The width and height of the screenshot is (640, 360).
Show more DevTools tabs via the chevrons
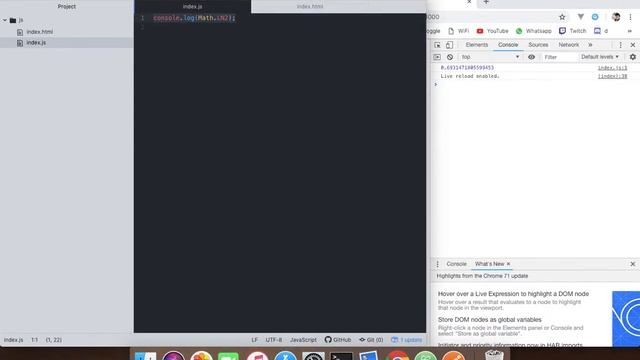[590, 45]
